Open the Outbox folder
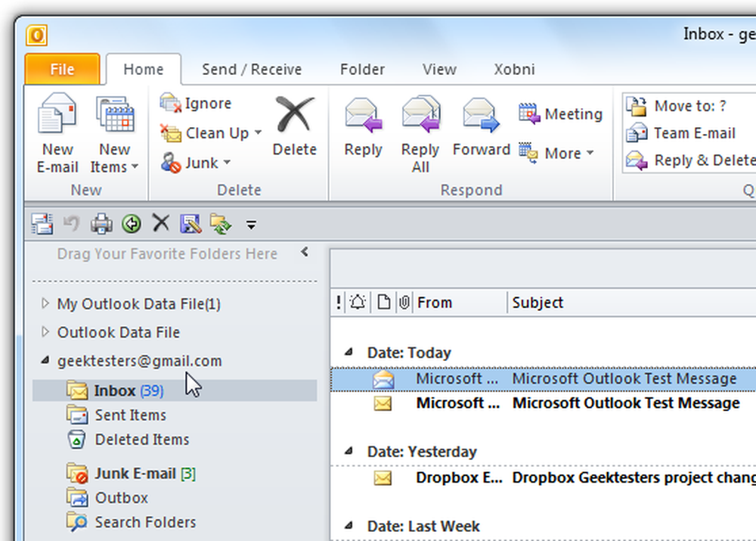756x541 pixels. [107, 498]
